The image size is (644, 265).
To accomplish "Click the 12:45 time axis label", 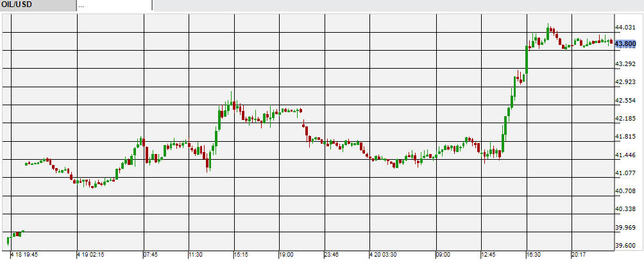I will (489, 255).
